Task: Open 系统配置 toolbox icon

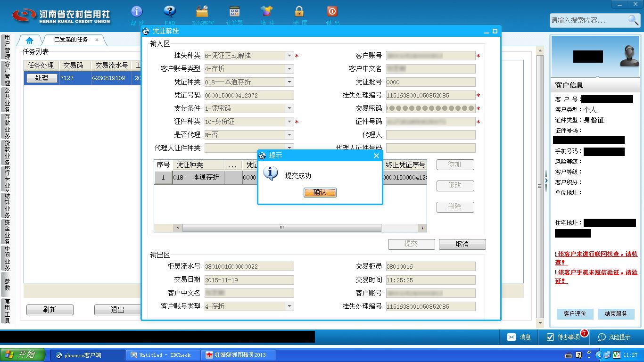Action: point(202,11)
